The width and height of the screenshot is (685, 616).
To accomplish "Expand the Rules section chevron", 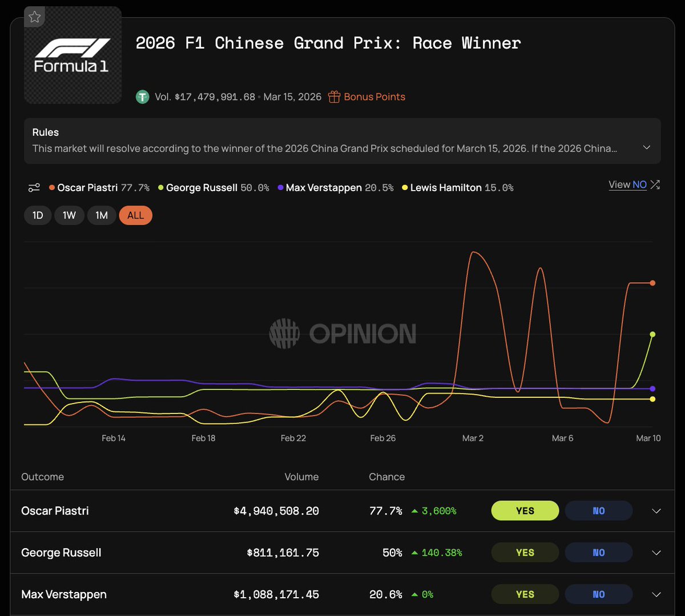I will pos(647,147).
